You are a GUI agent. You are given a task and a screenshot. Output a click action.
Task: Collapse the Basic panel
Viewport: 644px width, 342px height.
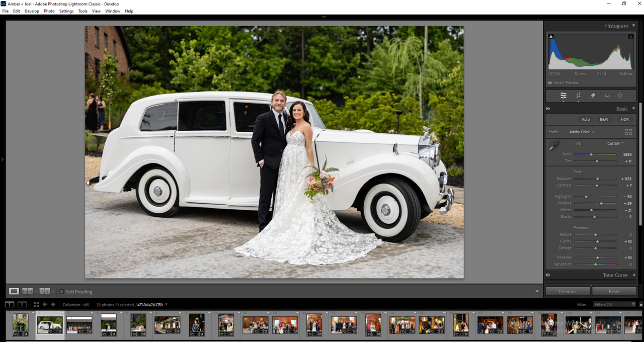pos(634,109)
